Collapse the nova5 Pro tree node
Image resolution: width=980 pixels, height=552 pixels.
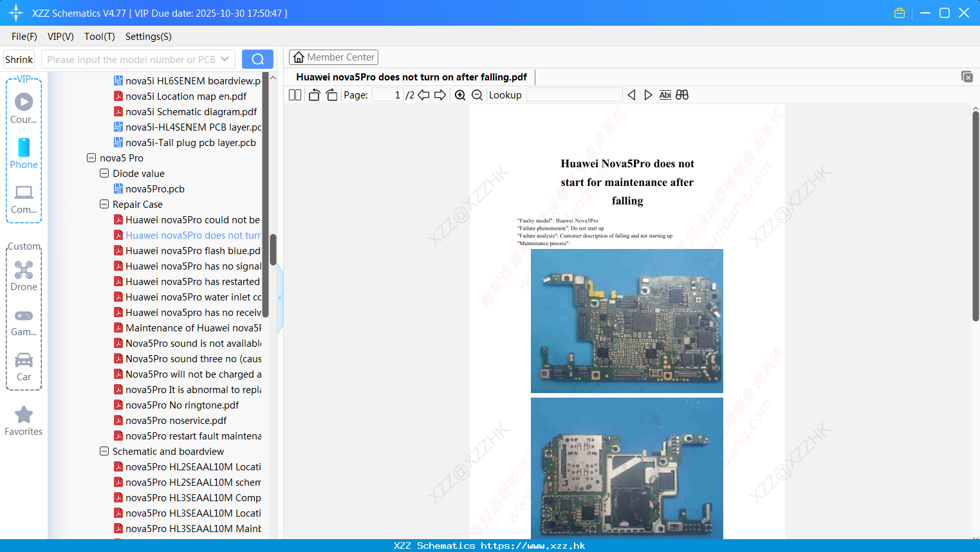pyautogui.click(x=91, y=158)
